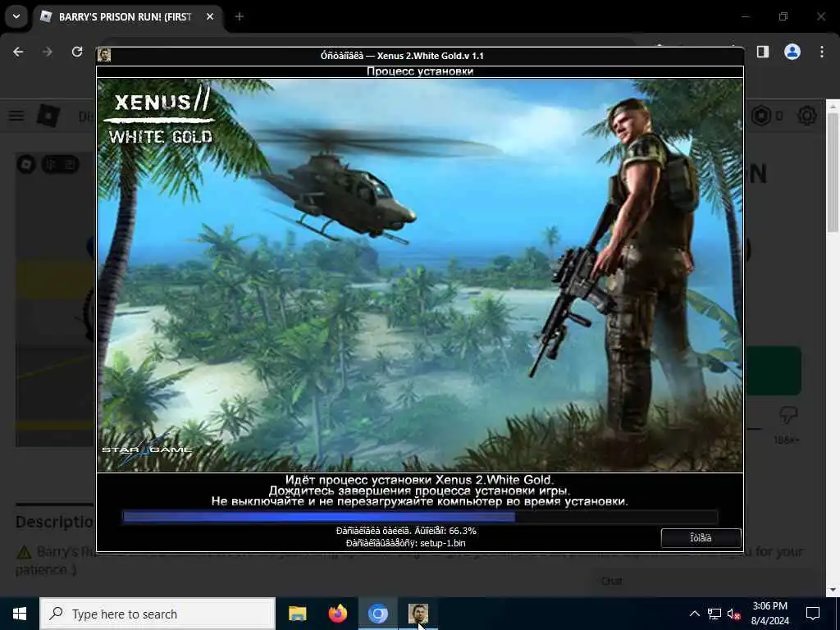The image size is (840, 630).
Task: Open Windows Start menu
Action: (20, 614)
